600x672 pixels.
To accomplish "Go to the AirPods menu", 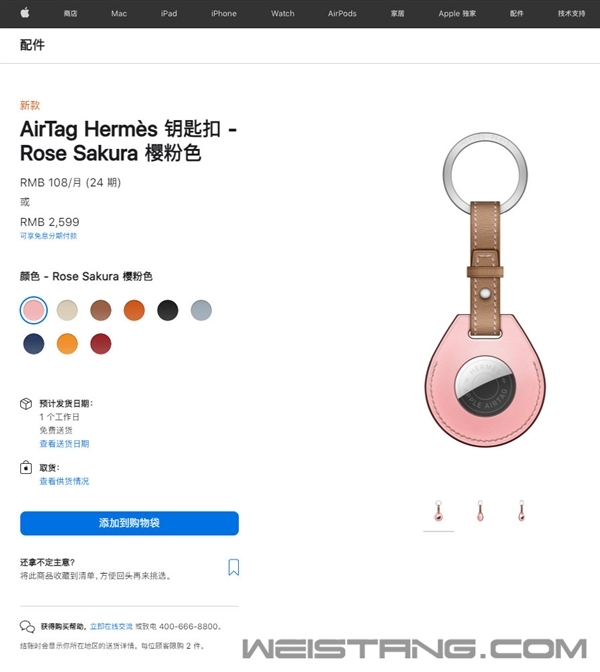I will pyautogui.click(x=342, y=13).
